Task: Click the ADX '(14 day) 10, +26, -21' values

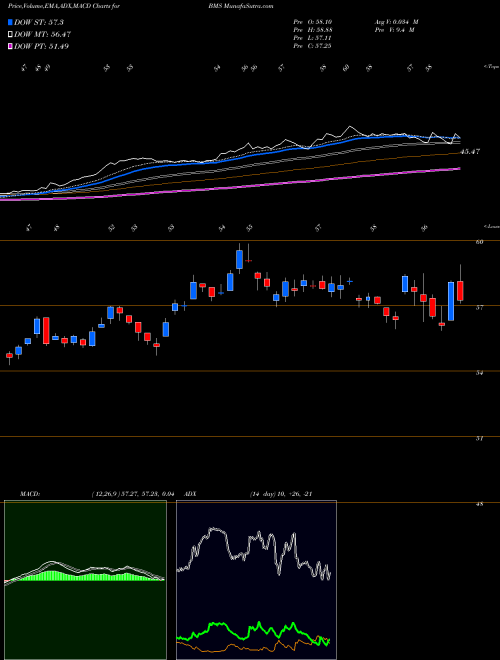Action: point(280,494)
